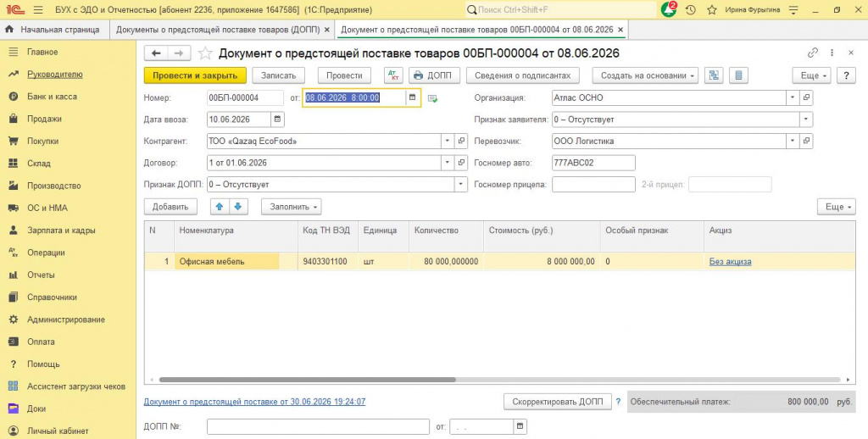868x439 pixels.
Task: Open the Склад section
Action: click(x=39, y=164)
